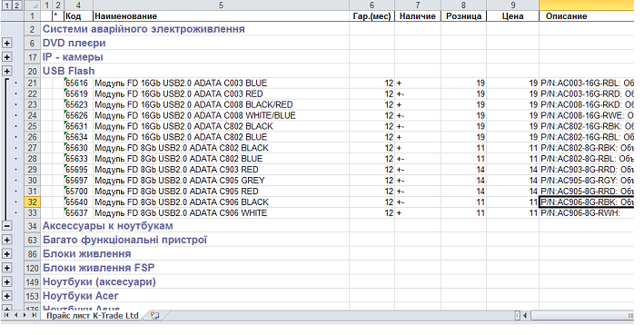Select the DVD плеєри category cell

74,43
